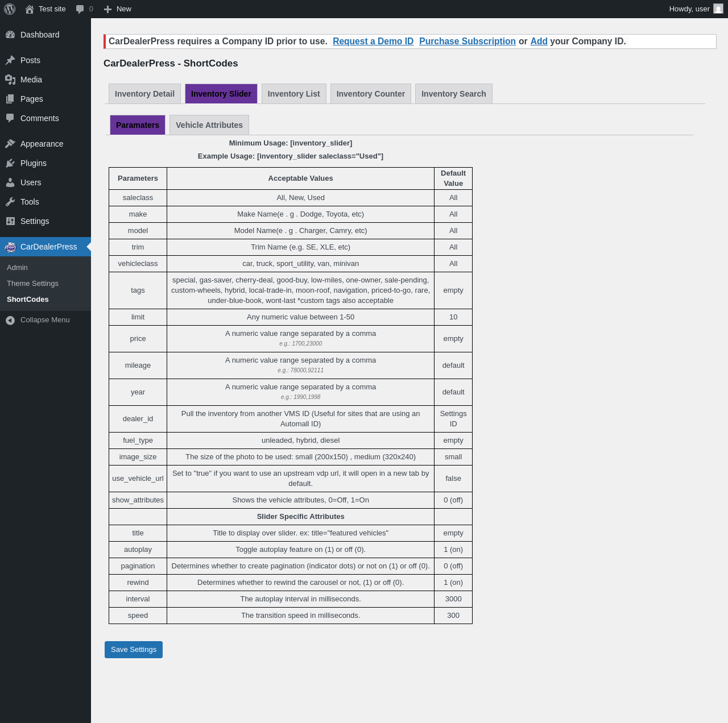Click the Collapse Menu arrow icon
The width and height of the screenshot is (728, 723).
(x=10, y=320)
